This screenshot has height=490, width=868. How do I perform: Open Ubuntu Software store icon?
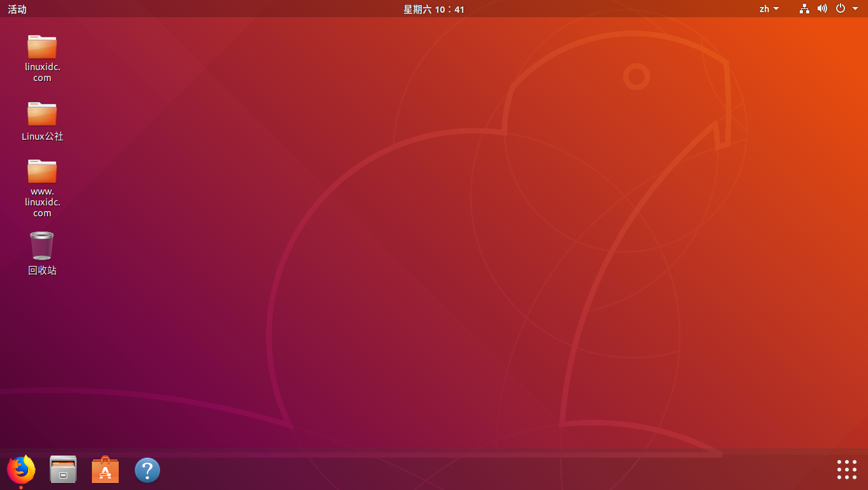(105, 470)
